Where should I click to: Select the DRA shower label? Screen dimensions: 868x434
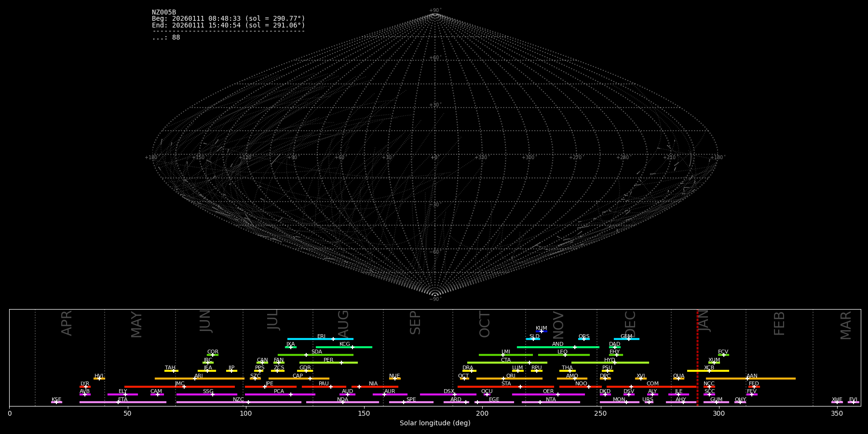(468, 368)
